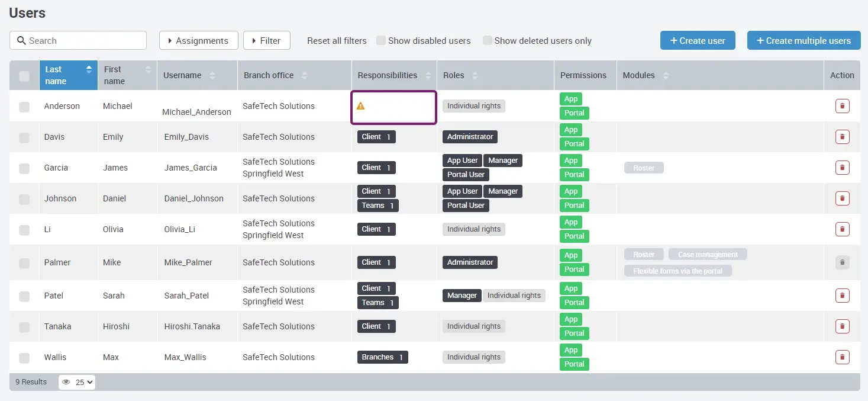Click the Reset all filters link

coord(336,40)
